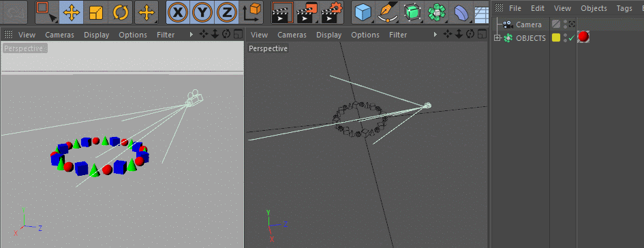Add a MoGraph Array/Cloner object

437,12
